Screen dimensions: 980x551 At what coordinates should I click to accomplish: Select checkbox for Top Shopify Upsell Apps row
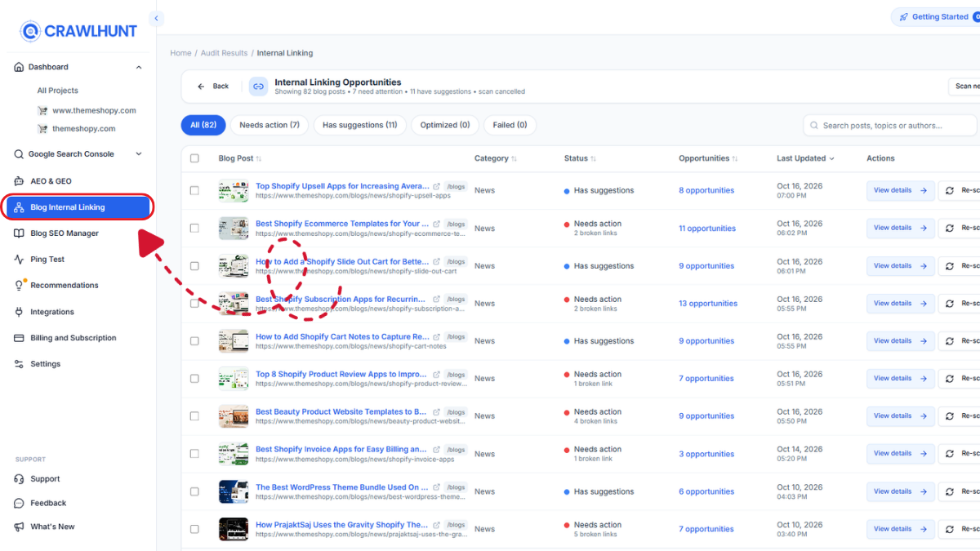194,190
